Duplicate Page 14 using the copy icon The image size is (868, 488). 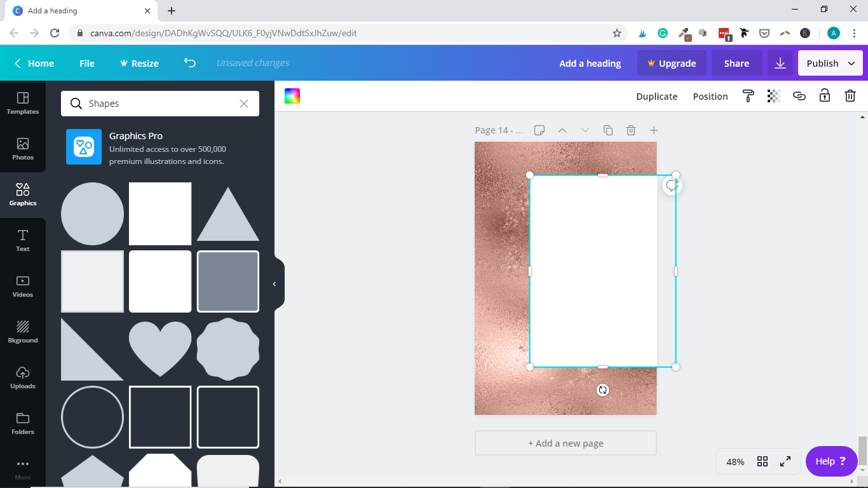coord(608,130)
